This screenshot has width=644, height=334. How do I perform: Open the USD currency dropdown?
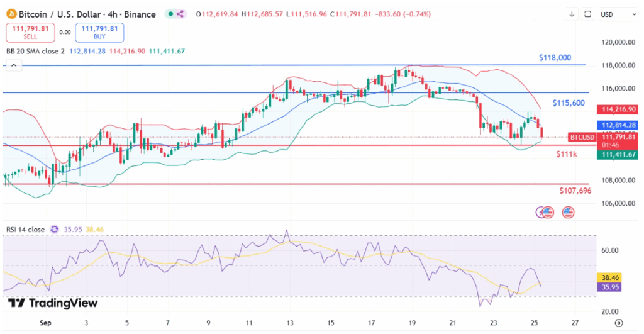click(618, 14)
